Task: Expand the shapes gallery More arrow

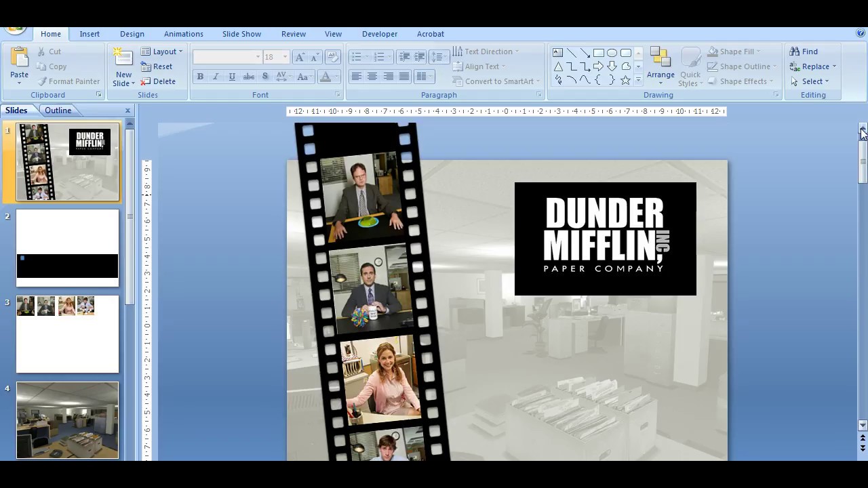Action: (x=638, y=80)
